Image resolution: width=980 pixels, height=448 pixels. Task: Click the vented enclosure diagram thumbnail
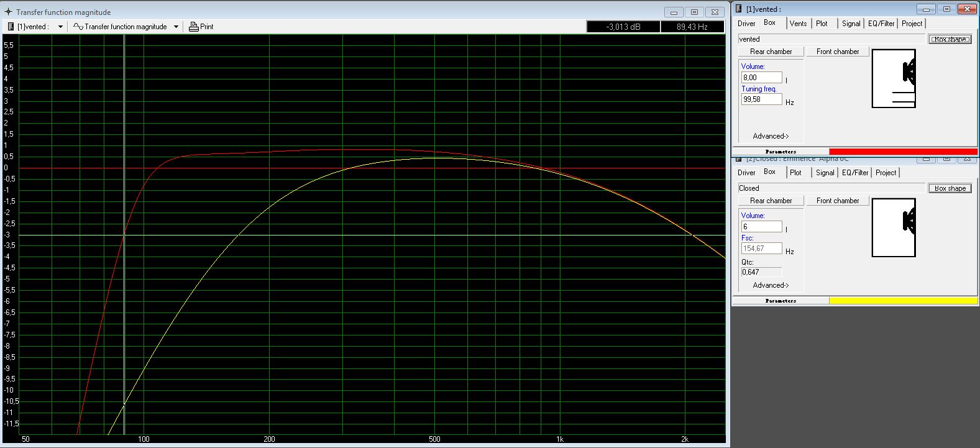(x=894, y=78)
